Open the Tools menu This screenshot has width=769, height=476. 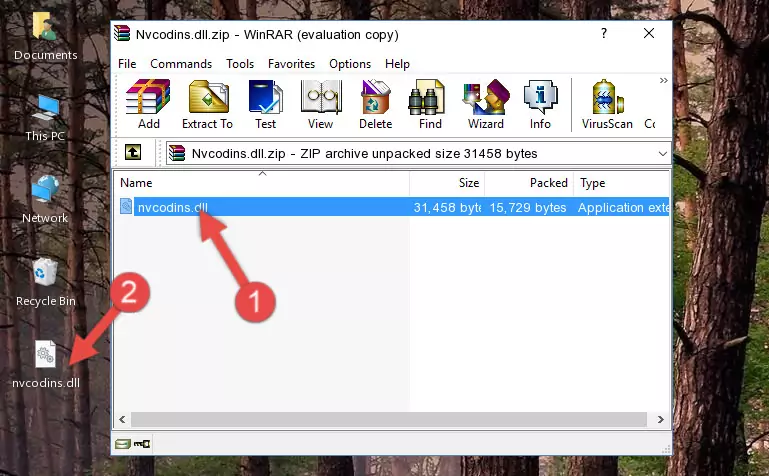pos(240,64)
